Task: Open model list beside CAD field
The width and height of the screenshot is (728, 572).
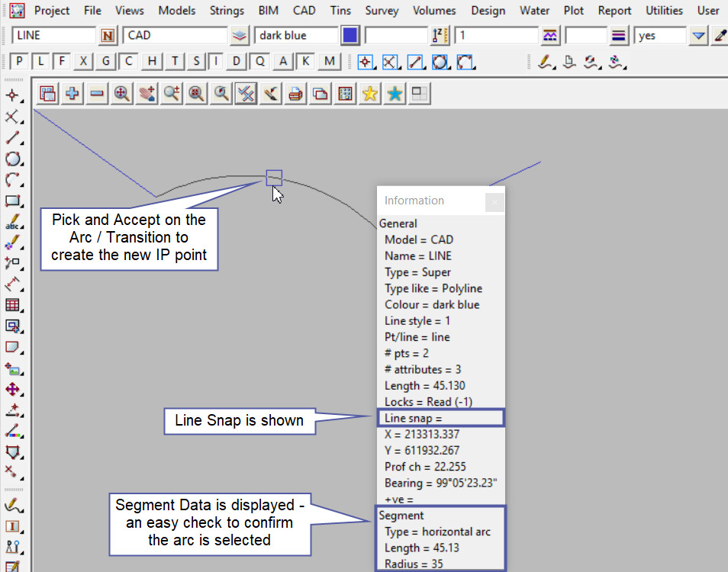Action: pos(240,36)
